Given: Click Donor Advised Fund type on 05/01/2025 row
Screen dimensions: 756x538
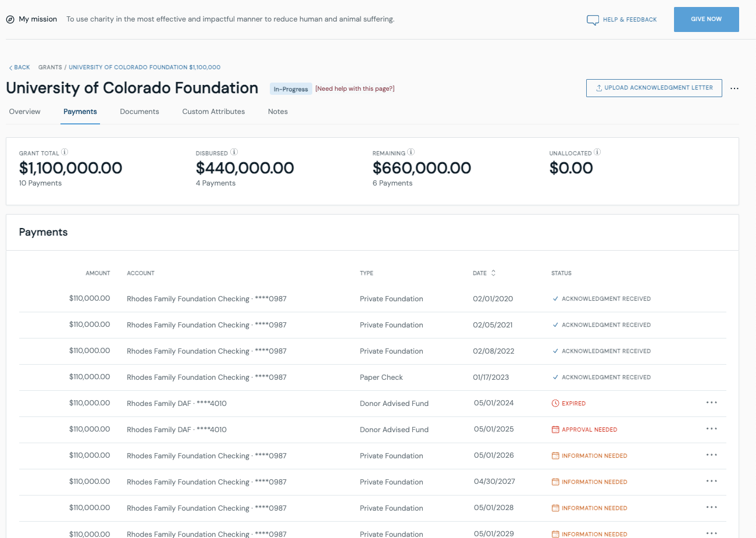Looking at the screenshot, I should click(394, 430).
